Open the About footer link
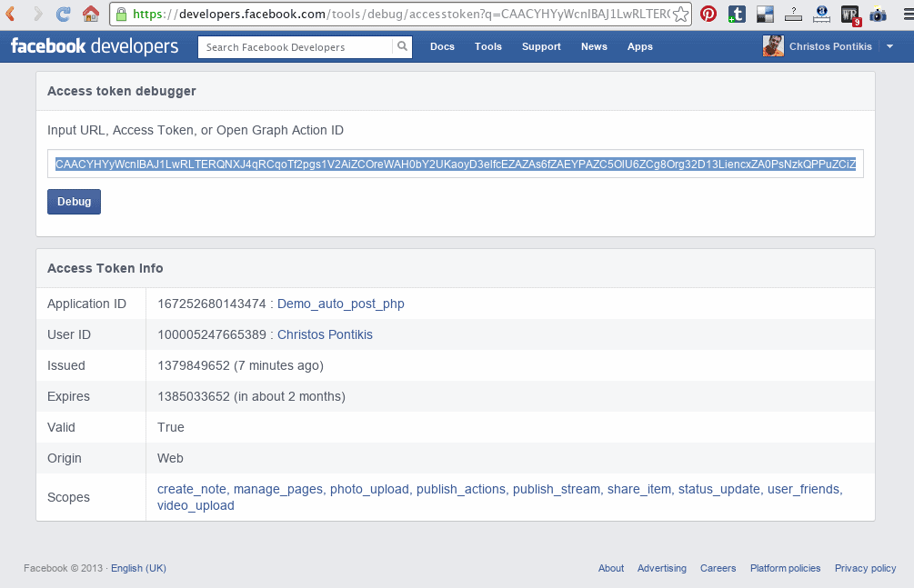This screenshot has height=588, width=914. [611, 568]
